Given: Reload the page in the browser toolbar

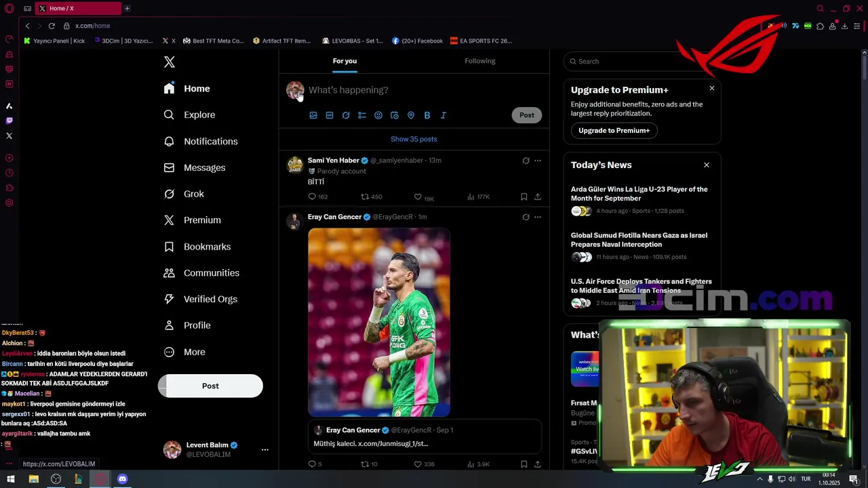Looking at the screenshot, I should (x=52, y=26).
